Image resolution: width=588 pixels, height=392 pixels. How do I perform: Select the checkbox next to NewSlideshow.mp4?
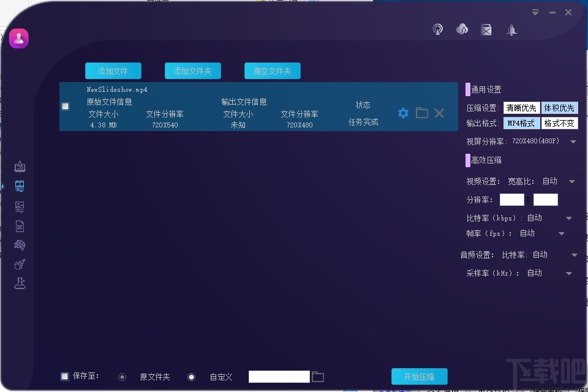tap(65, 106)
